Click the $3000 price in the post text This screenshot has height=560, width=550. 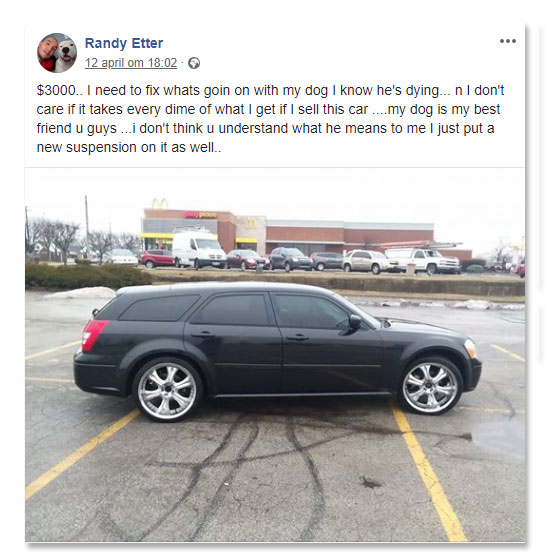(x=56, y=90)
